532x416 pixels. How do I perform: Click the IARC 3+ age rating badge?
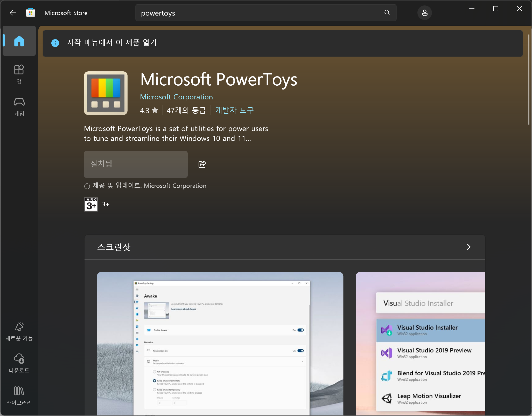pos(91,204)
